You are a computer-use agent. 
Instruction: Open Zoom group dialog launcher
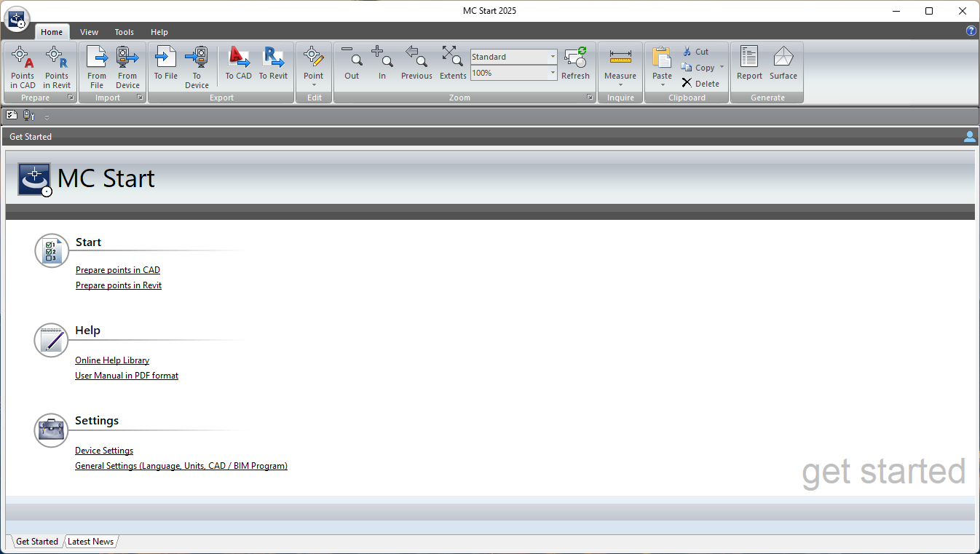tap(590, 98)
